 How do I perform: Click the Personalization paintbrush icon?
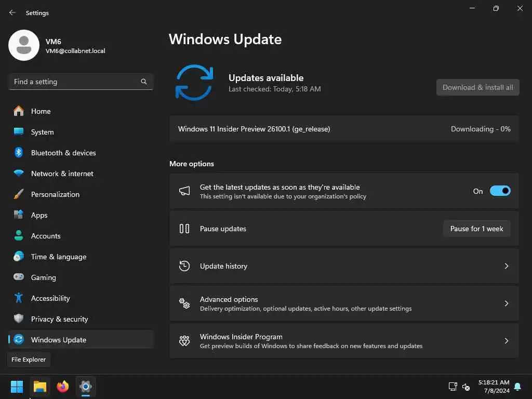pyautogui.click(x=19, y=194)
